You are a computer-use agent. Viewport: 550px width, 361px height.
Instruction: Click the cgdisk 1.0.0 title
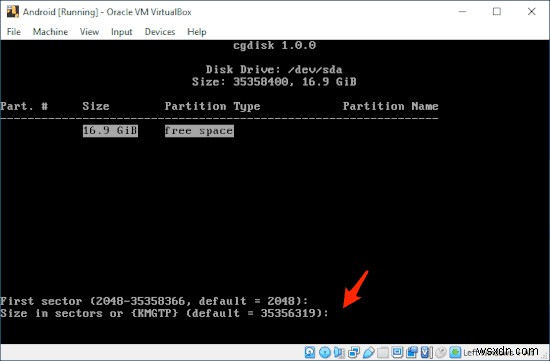point(274,45)
